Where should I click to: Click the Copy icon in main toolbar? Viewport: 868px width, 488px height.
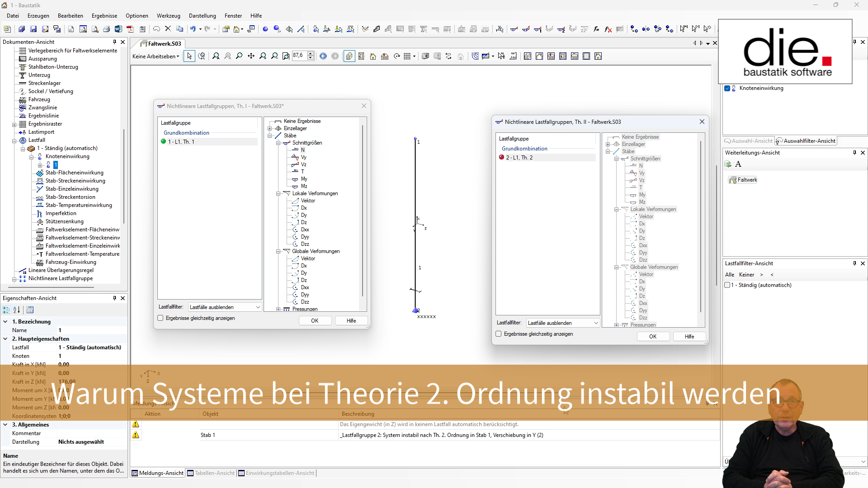[179, 29]
